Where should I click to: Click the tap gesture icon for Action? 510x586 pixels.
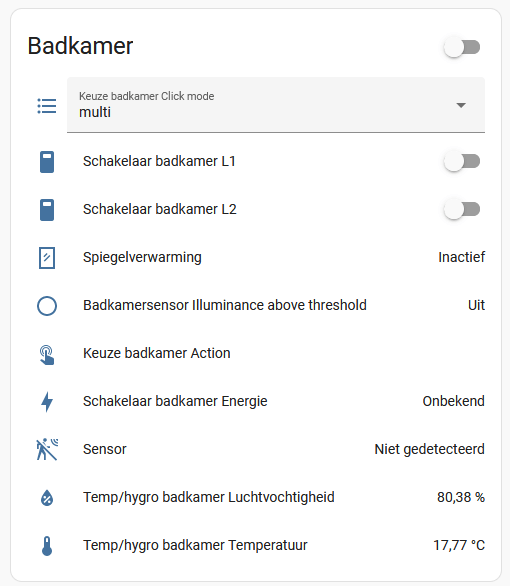[47, 354]
